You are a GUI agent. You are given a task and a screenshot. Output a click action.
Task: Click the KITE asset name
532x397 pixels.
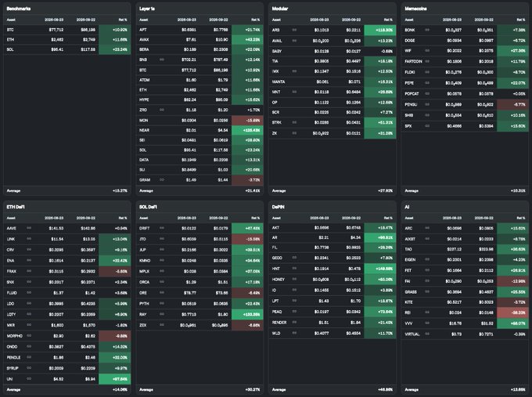tap(408, 302)
